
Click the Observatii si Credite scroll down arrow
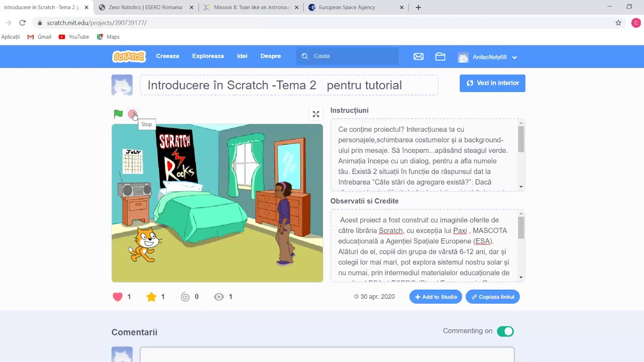pyautogui.click(x=521, y=278)
